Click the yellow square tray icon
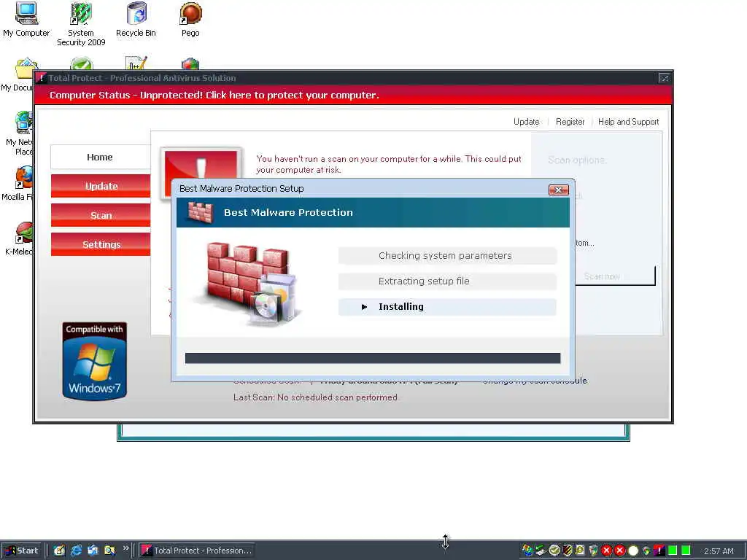Image resolution: width=747 pixels, height=560 pixels. pos(580,551)
